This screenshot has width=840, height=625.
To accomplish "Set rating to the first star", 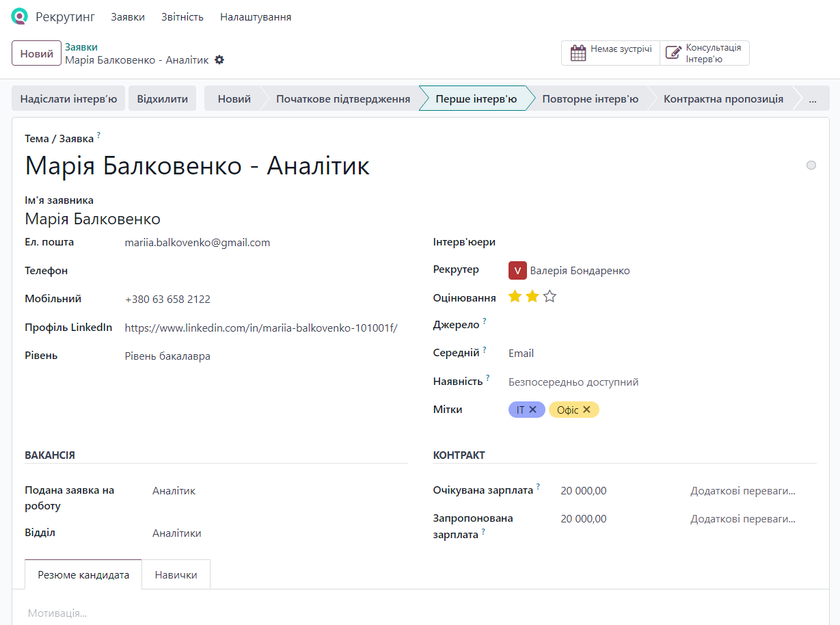I will click(x=515, y=297).
